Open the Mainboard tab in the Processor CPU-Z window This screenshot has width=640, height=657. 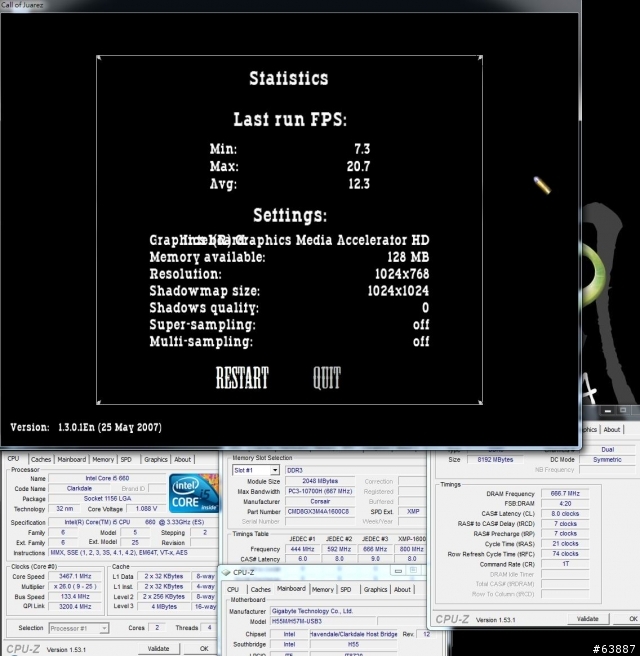[72, 459]
